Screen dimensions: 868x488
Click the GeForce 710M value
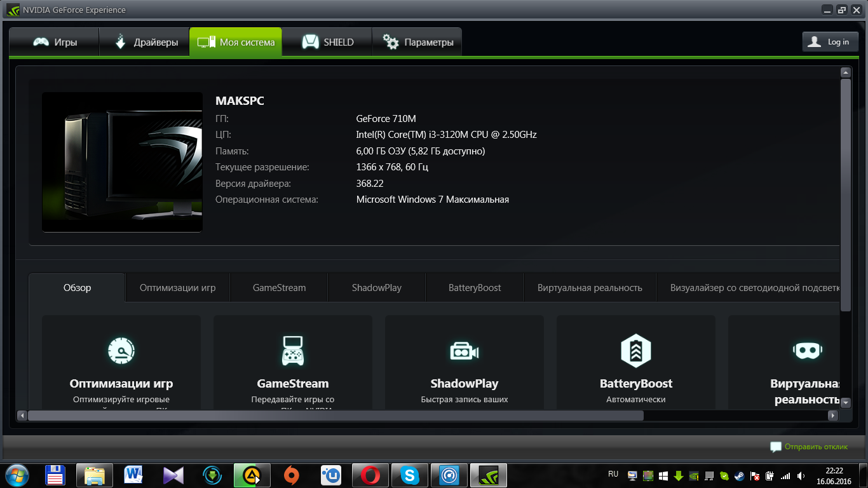click(386, 118)
